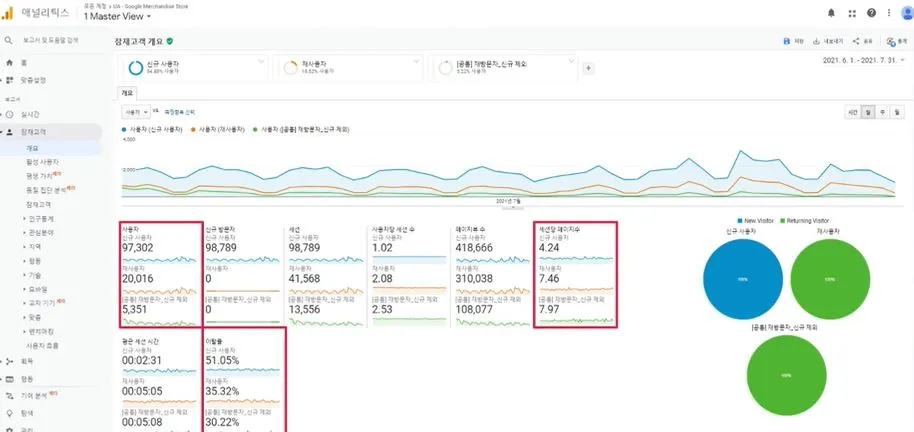Image resolution: width=914 pixels, height=432 pixels.
Task: Click the Export (내보내기) text label
Action: coord(834,41)
